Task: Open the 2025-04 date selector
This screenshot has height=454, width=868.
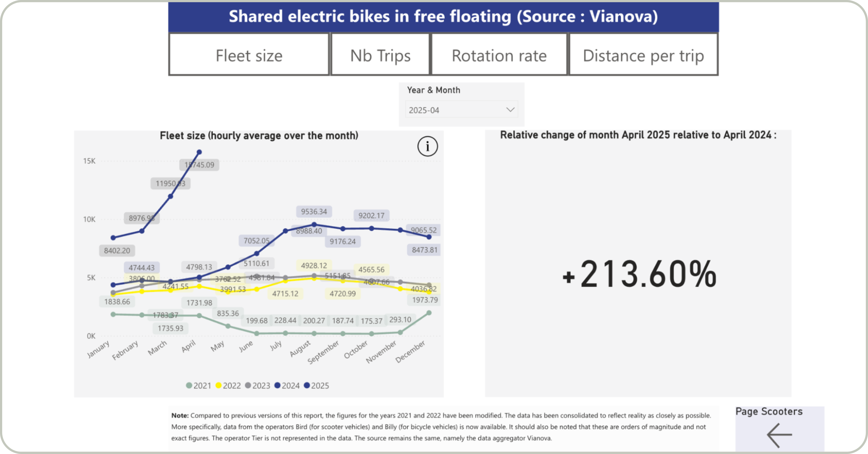Action: pos(461,110)
